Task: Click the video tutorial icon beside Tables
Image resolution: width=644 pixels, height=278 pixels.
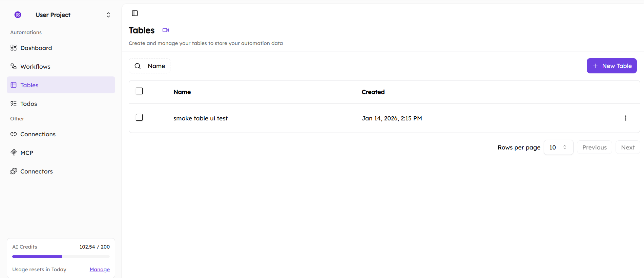Action: 166,30
